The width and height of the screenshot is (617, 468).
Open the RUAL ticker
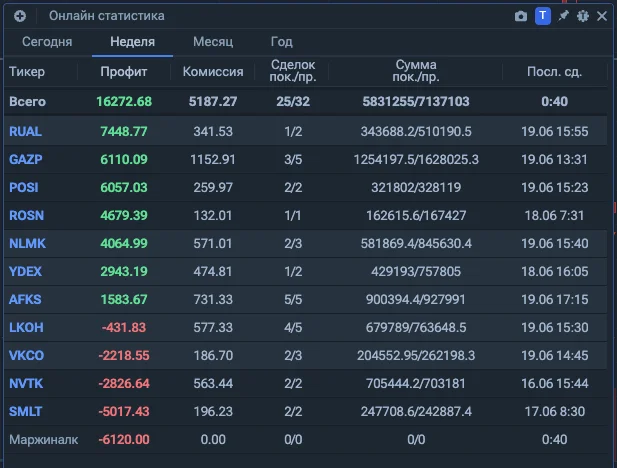25,131
